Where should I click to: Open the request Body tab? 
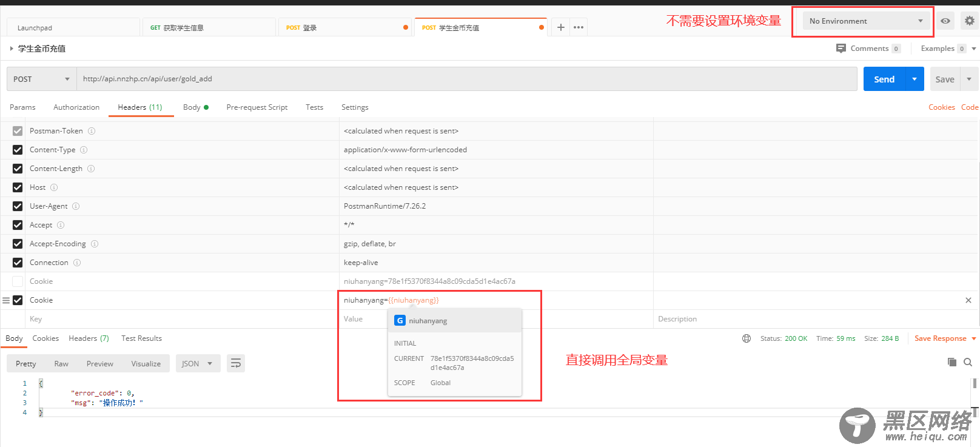196,107
